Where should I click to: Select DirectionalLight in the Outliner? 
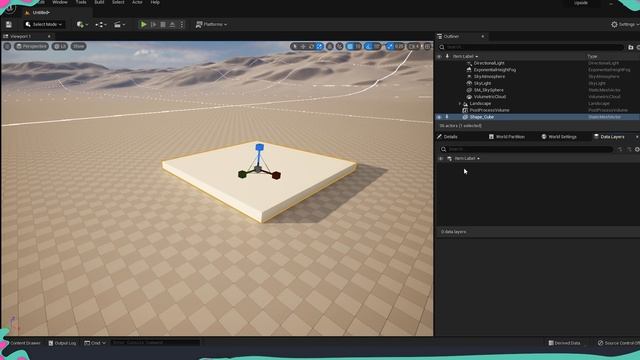tap(489, 63)
